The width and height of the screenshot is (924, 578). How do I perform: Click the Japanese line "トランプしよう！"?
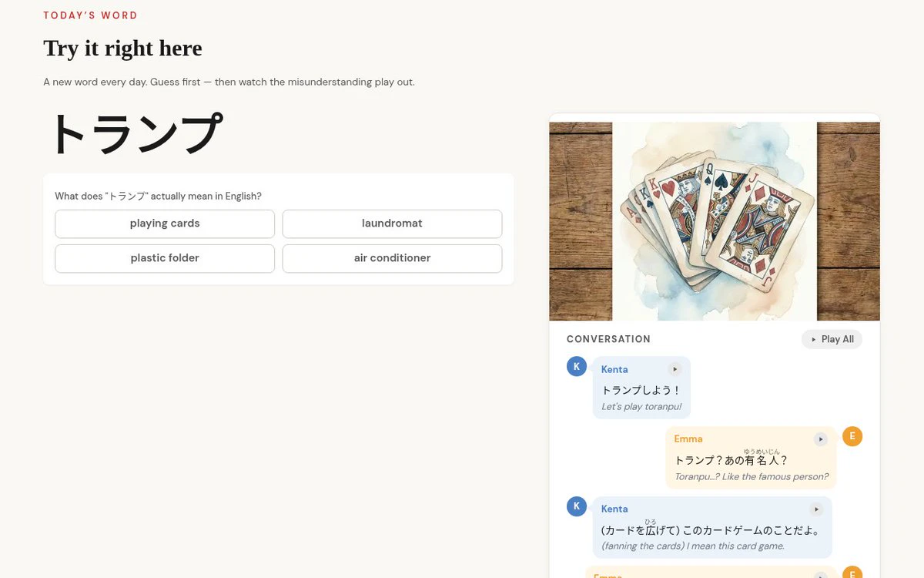[641, 390]
